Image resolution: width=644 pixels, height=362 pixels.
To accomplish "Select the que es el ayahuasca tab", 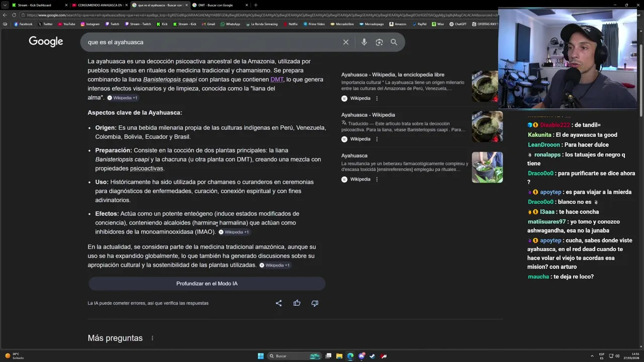I will tap(160, 5).
